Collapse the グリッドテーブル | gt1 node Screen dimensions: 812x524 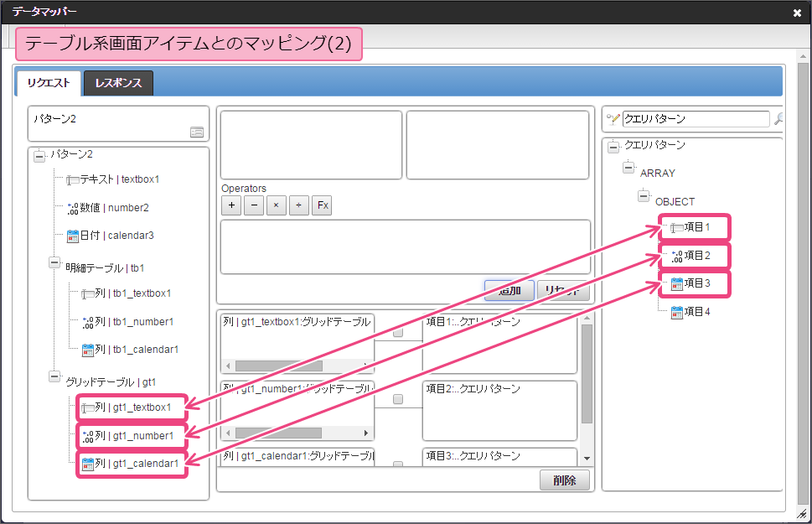click(x=54, y=376)
